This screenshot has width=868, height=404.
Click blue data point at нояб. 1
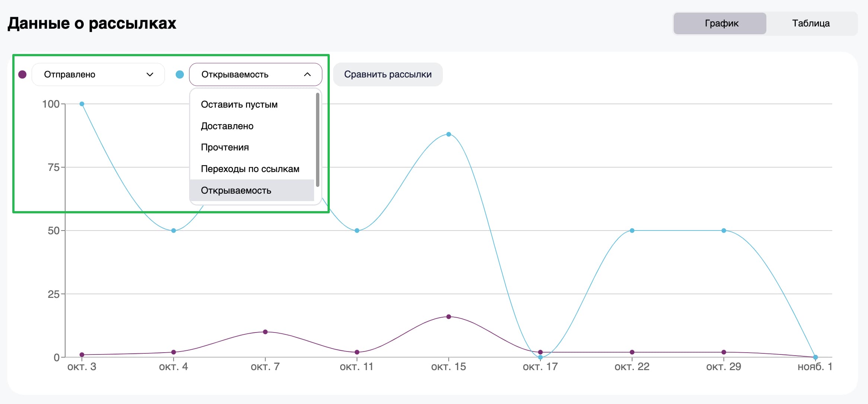[816, 357]
